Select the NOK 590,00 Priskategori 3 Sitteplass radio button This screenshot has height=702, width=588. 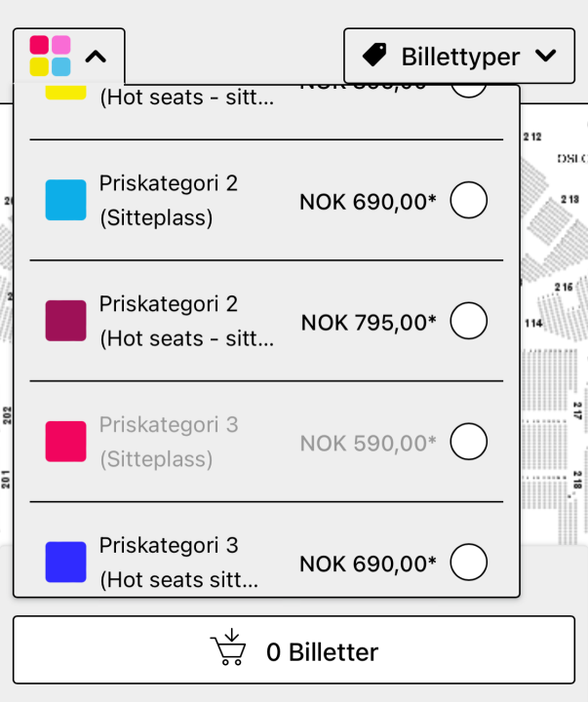click(x=469, y=443)
